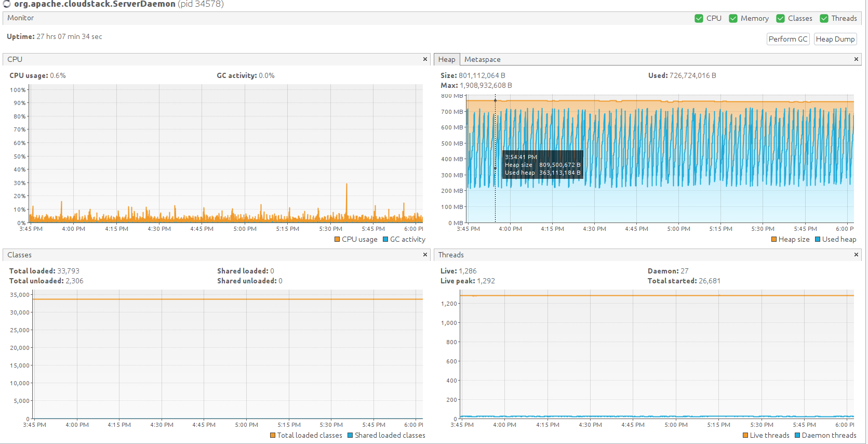The height and width of the screenshot is (444, 868).
Task: Click the orange Live threads legend swatch
Action: [x=745, y=435]
